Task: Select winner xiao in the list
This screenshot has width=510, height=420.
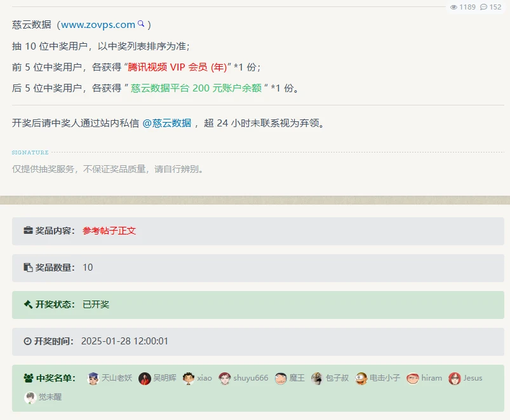Action: click(204, 378)
